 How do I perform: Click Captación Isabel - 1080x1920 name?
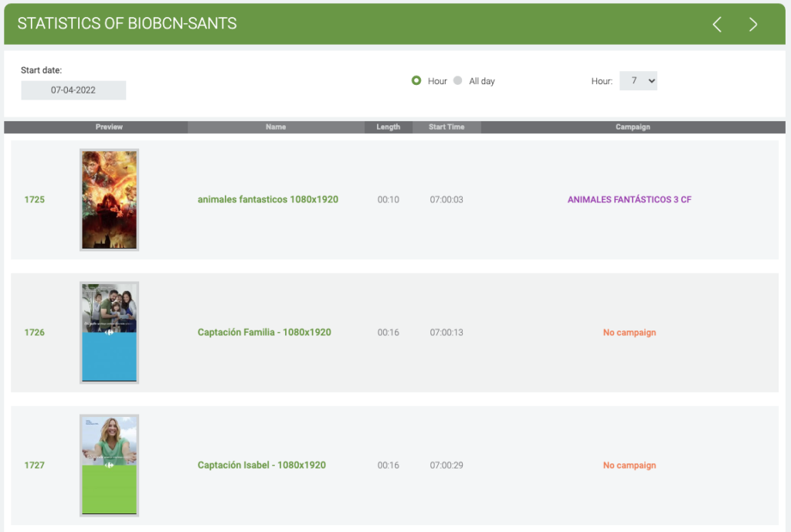261,466
